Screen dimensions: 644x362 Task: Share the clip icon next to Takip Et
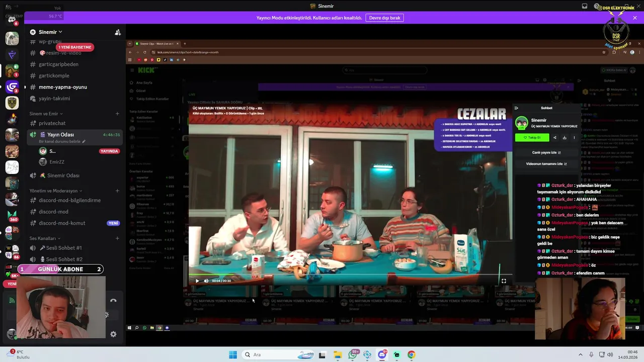tap(555, 138)
